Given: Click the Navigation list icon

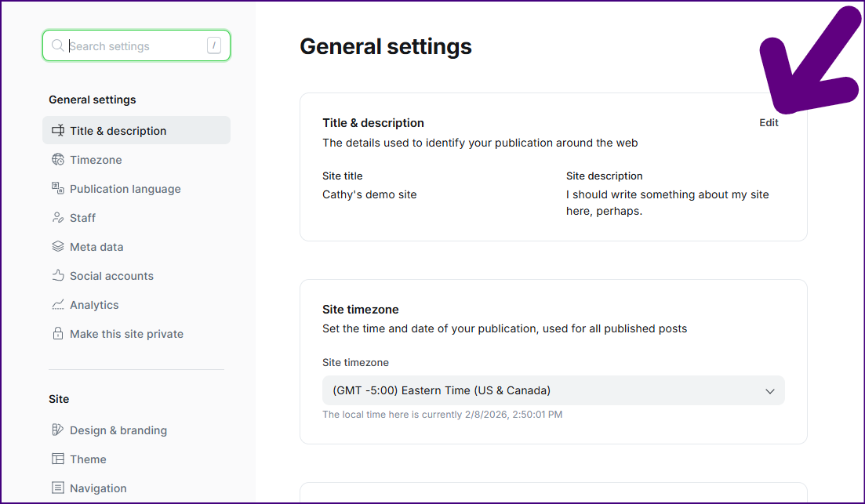Looking at the screenshot, I should (58, 488).
